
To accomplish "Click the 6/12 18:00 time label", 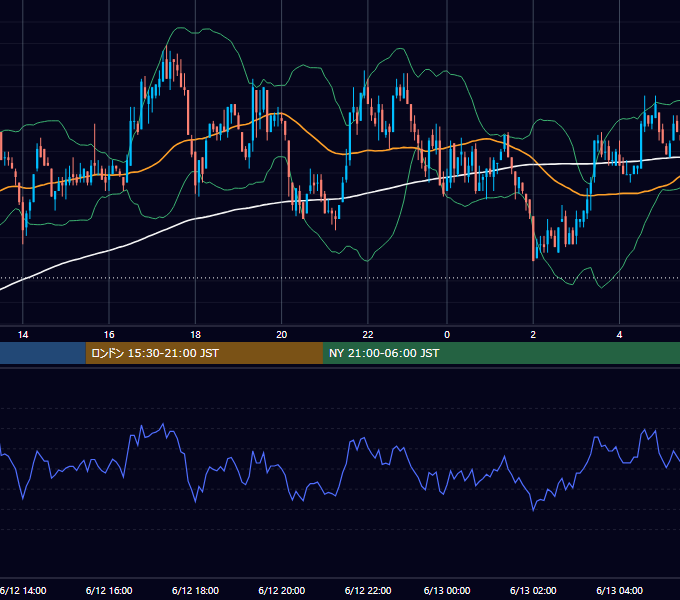I will tap(195, 590).
